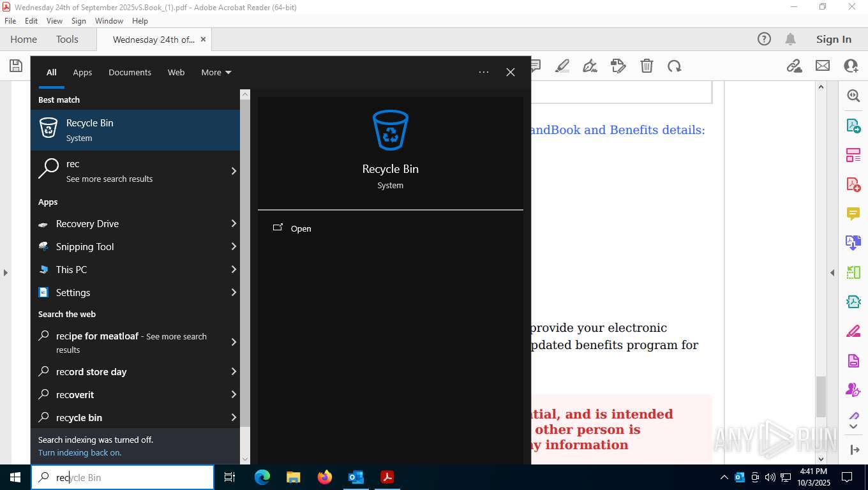Open the Acrobat Tools tab
Screen dimensions: 868x490
[x=67, y=39]
